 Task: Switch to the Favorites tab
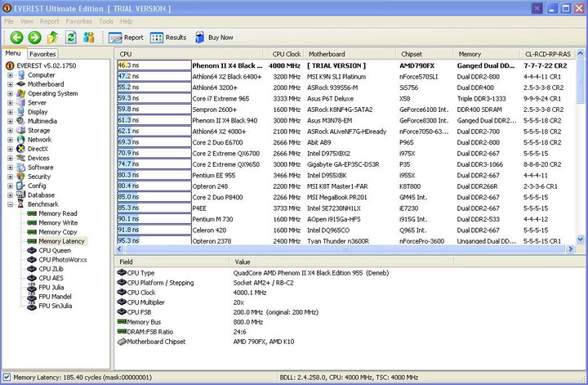(x=42, y=54)
